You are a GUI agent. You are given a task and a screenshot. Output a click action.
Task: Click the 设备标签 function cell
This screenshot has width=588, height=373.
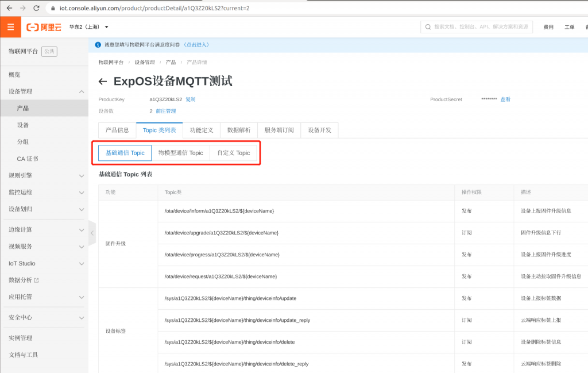[115, 332]
